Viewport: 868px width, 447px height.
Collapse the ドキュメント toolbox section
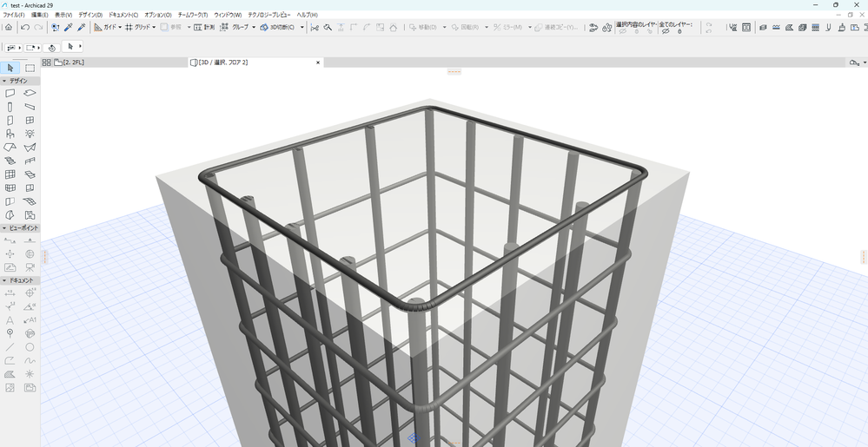[4, 280]
